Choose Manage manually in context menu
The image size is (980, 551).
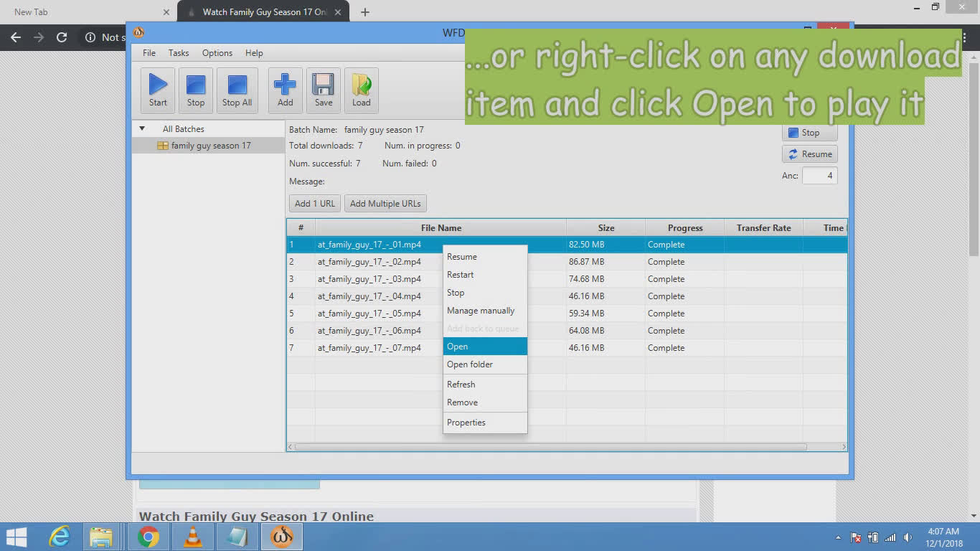click(x=485, y=311)
